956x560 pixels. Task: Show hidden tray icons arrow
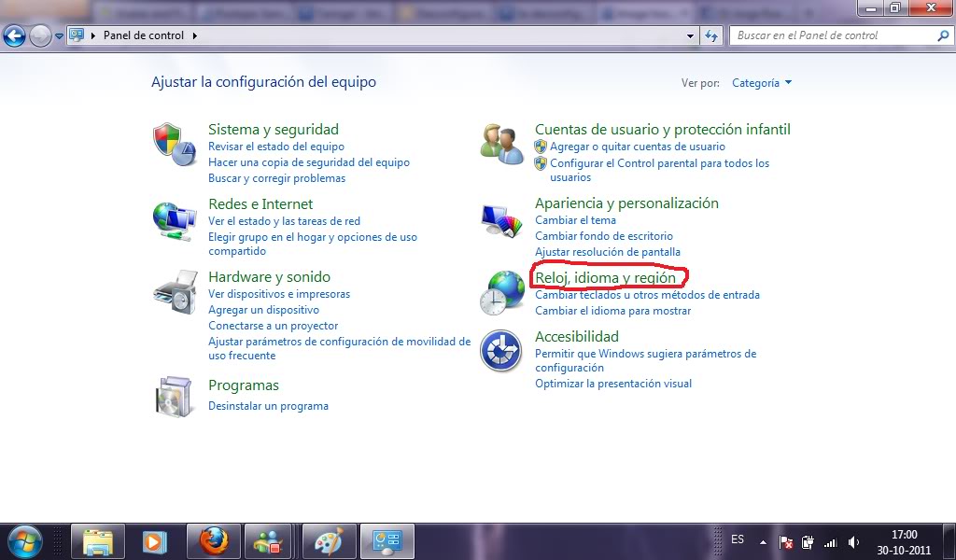(763, 541)
